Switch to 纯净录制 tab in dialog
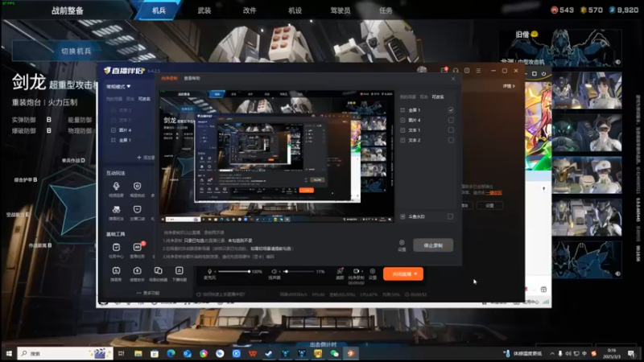Screen dimensions: 644x362 click(169, 78)
